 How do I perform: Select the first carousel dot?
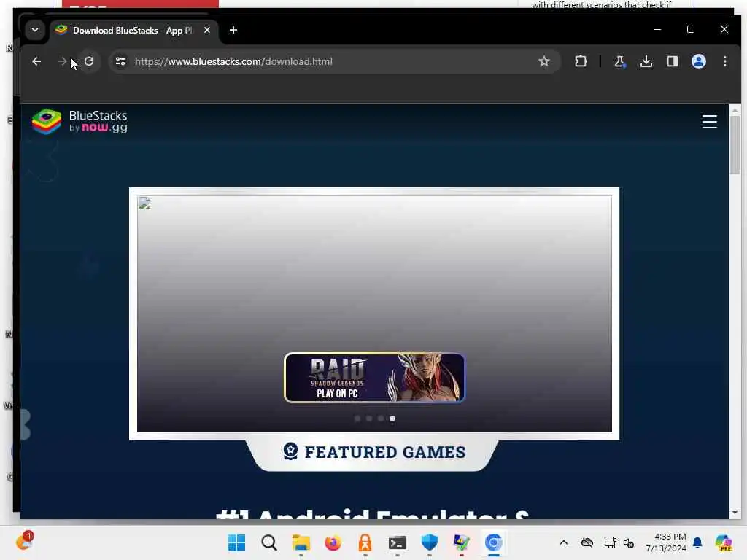coord(357,419)
